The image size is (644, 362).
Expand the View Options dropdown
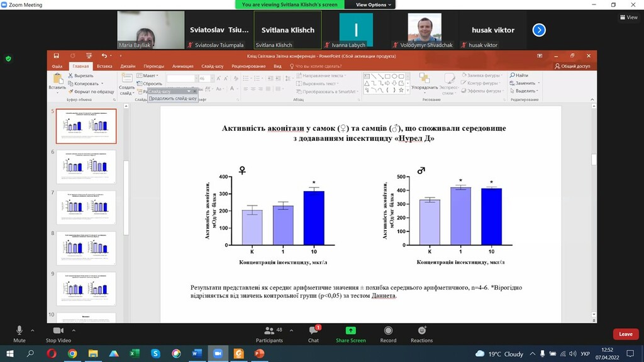tap(374, 4)
